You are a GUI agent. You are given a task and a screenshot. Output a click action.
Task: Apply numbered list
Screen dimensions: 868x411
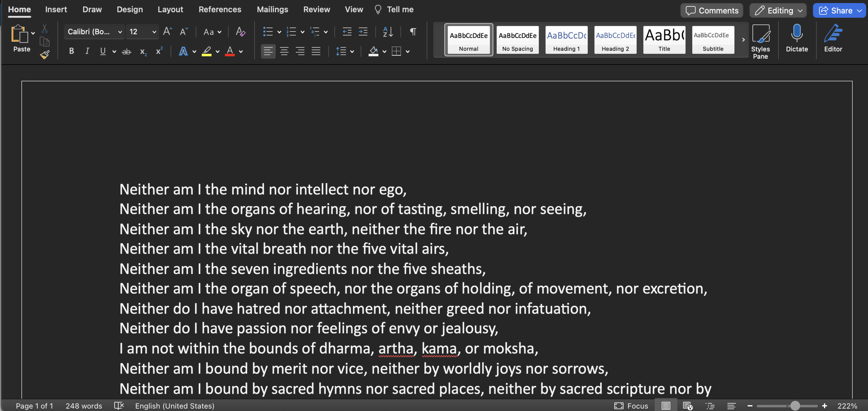[291, 32]
